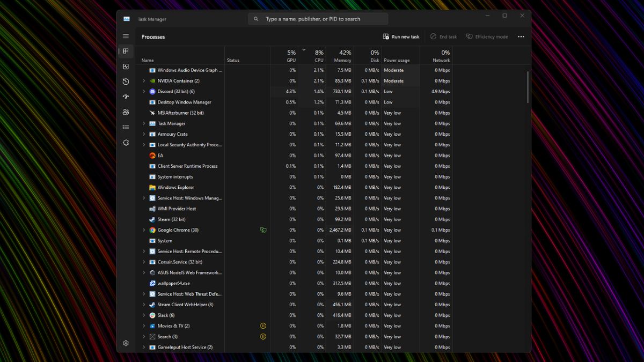Open the Startup apps page
This screenshot has width=644, height=362.
coord(126,97)
